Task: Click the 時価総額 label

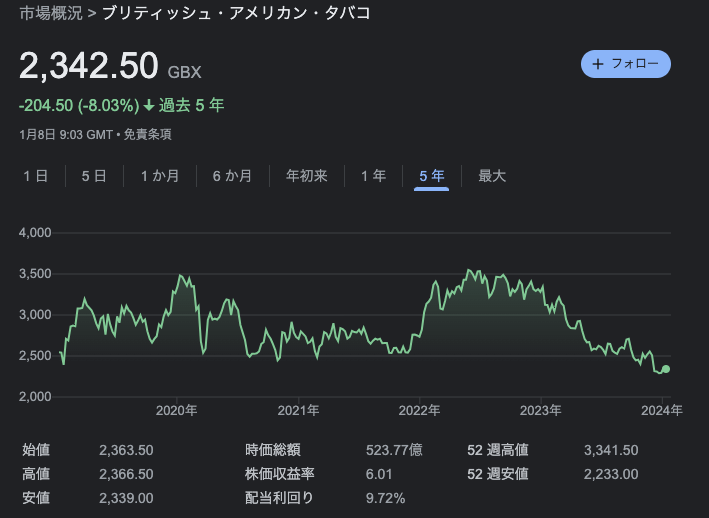Action: coord(273,450)
